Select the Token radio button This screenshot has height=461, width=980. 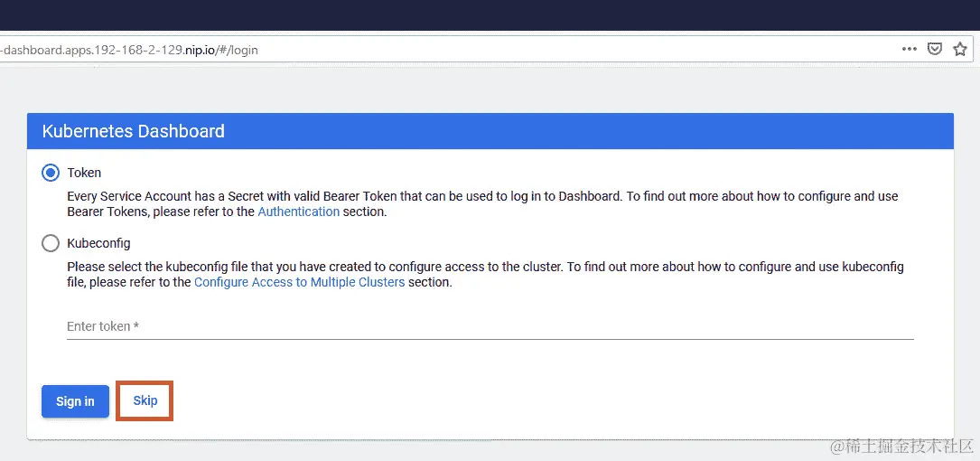pyautogui.click(x=51, y=173)
